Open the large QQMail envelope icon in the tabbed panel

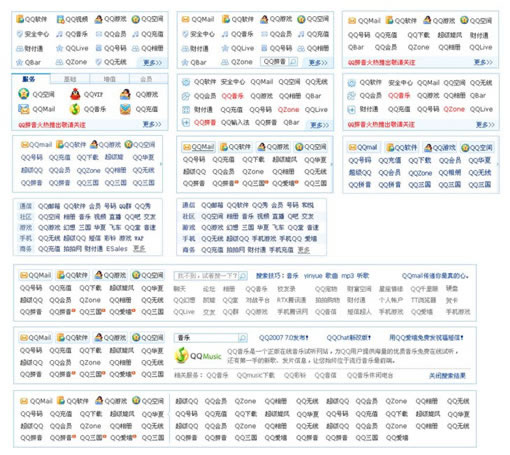click(23, 109)
